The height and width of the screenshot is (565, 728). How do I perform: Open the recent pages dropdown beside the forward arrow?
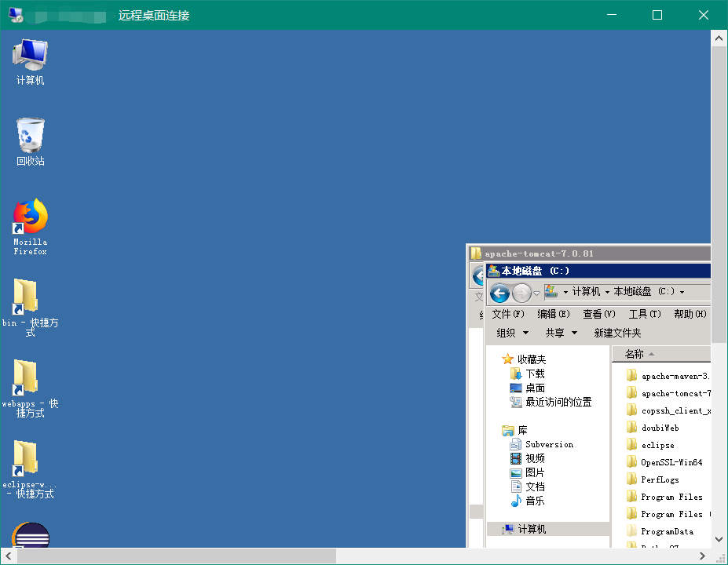537,293
